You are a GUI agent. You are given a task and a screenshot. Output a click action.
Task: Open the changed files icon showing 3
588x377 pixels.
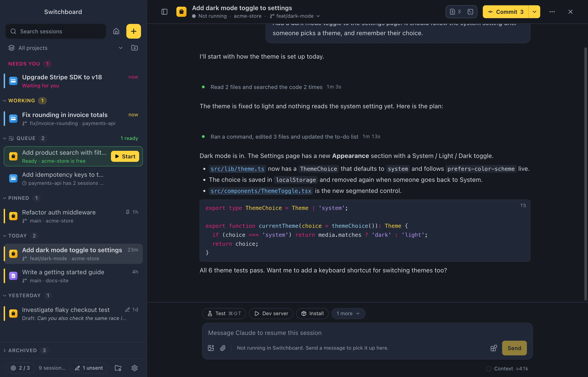point(455,12)
